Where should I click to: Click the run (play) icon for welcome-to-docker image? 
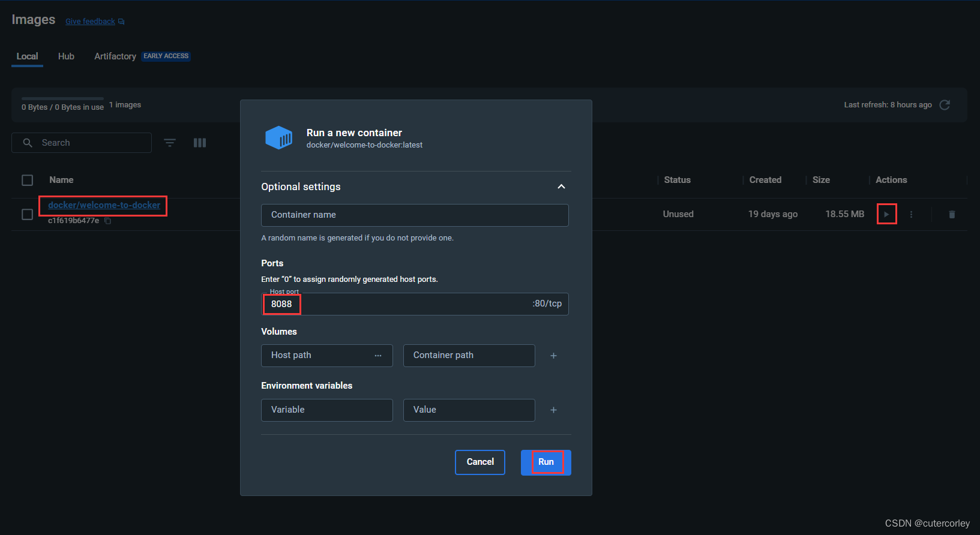[x=886, y=214]
